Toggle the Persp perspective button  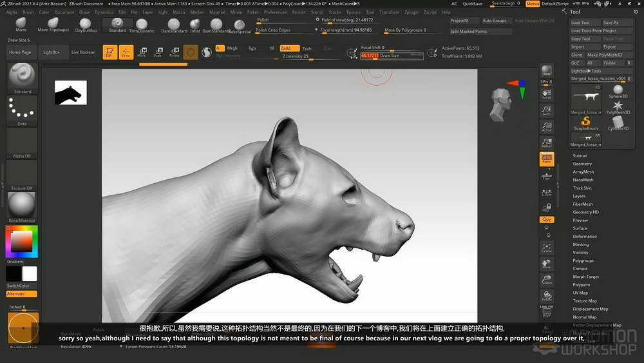tap(546, 159)
